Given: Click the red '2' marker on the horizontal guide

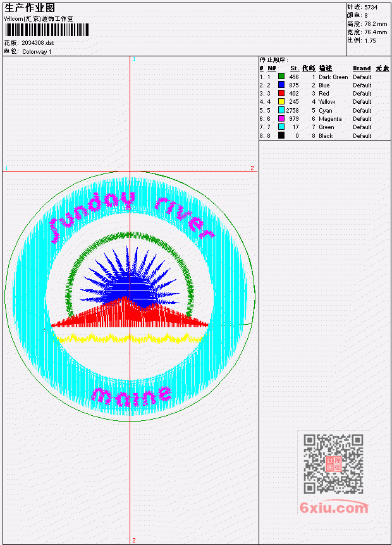Looking at the screenshot, I should pyautogui.click(x=252, y=168).
